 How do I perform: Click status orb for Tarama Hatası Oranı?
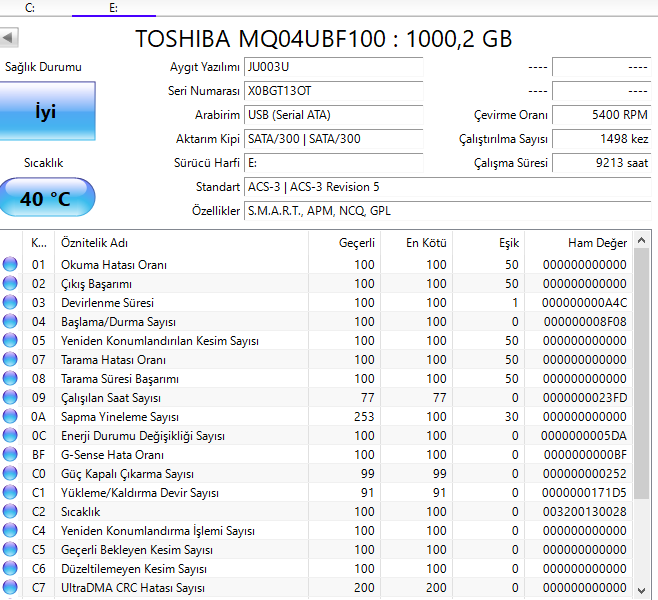[x=10, y=359]
